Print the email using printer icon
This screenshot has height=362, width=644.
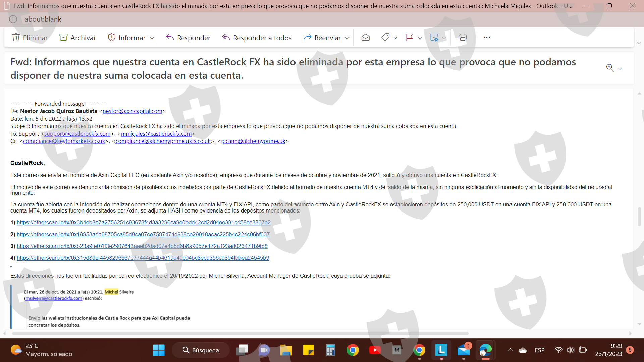point(463,38)
